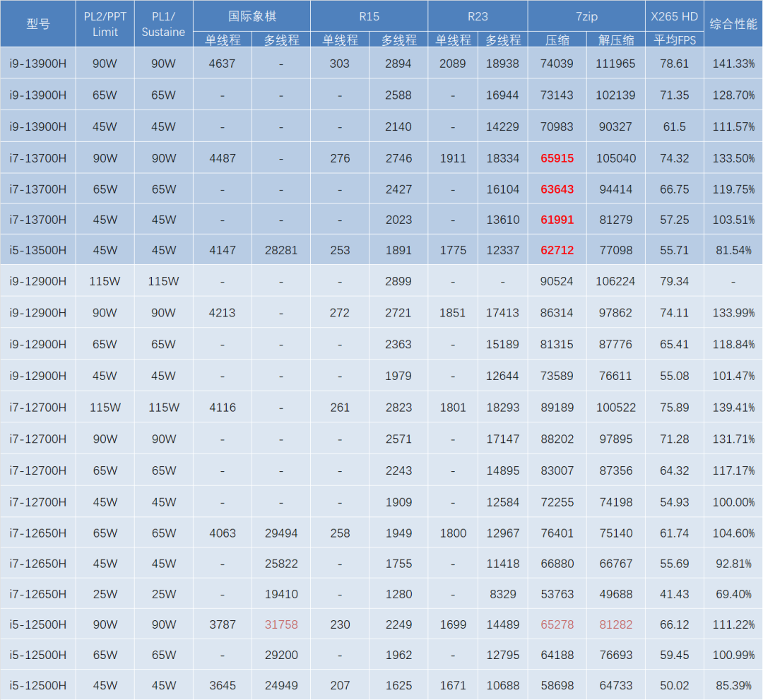Select the 7zip column group header

tap(586, 16)
